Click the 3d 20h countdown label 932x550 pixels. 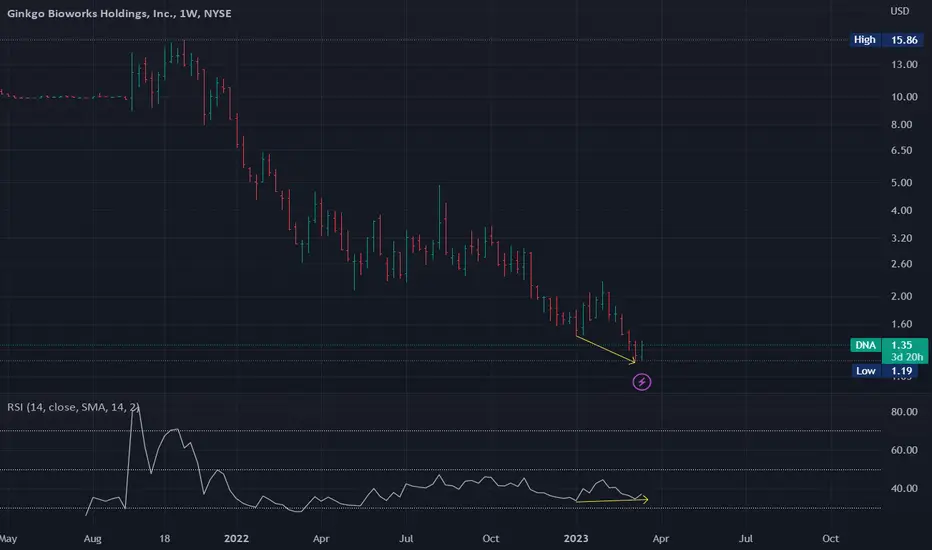coord(906,357)
